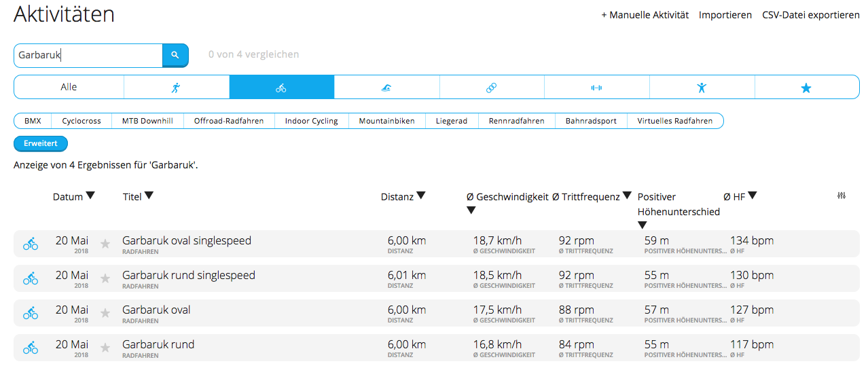Image resolution: width=868 pixels, height=387 pixels.
Task: Sort by Datum column arrow
Action: (x=90, y=196)
